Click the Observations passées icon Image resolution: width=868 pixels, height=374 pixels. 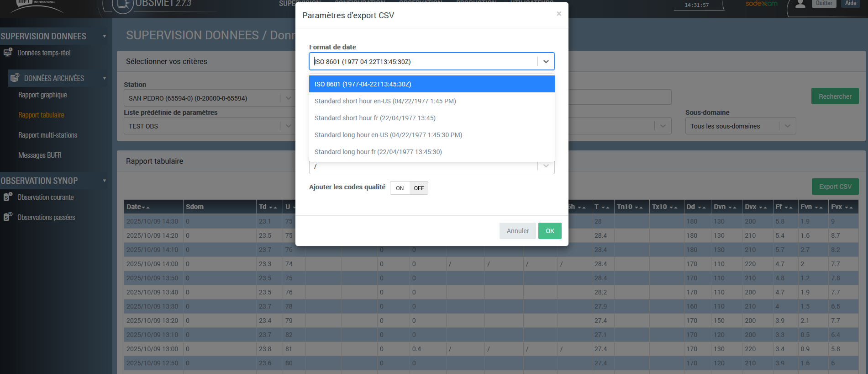[8, 217]
